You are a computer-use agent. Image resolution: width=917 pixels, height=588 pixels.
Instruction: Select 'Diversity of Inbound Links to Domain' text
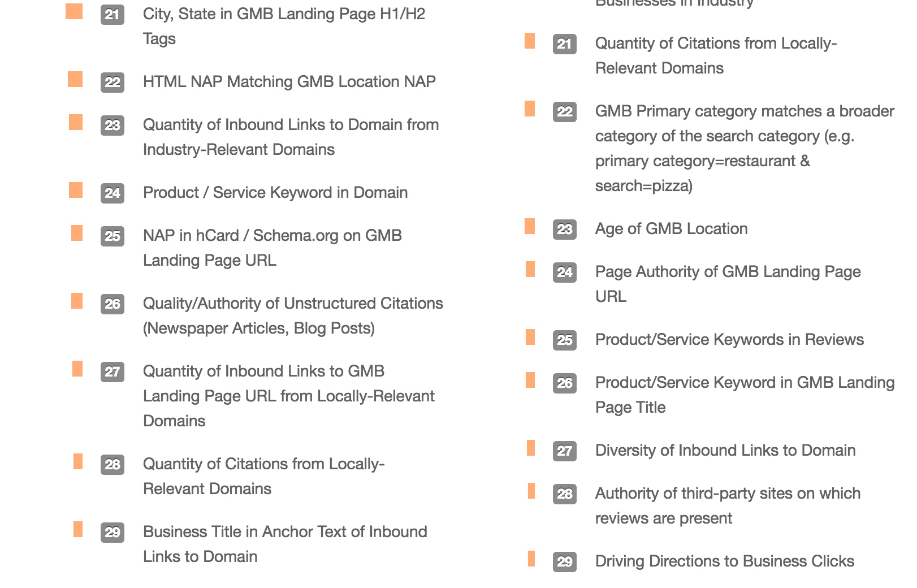[725, 450]
